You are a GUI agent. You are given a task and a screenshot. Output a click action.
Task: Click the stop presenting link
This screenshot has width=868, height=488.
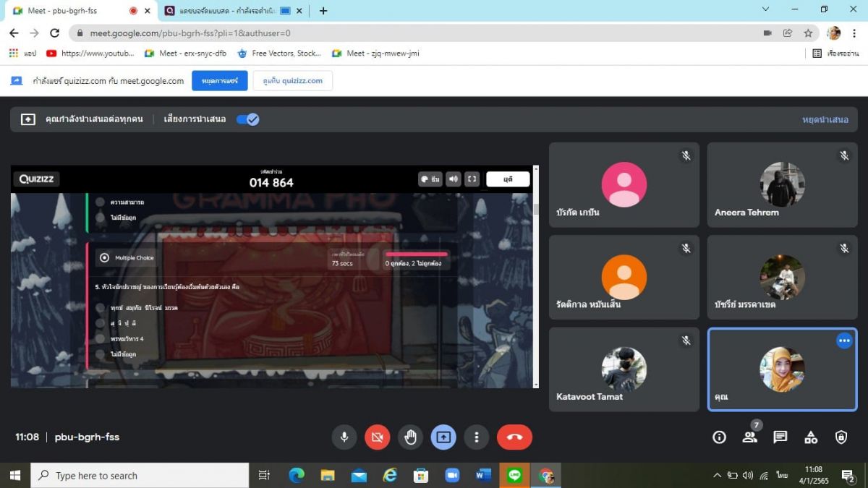[825, 119]
